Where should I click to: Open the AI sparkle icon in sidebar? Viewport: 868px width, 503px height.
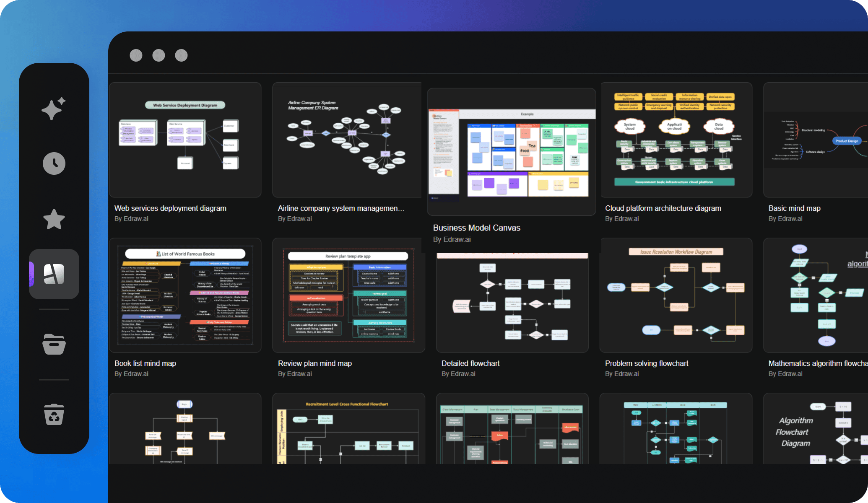(54, 109)
